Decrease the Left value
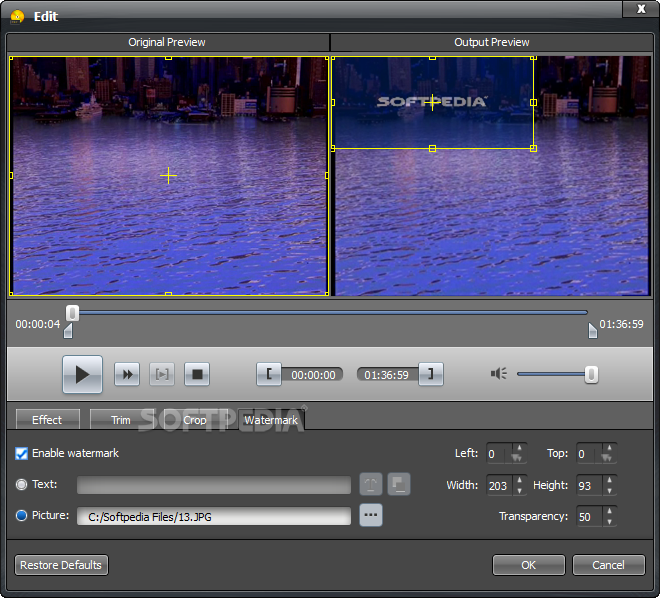Screen dimensions: 660x598 (x=519, y=458)
